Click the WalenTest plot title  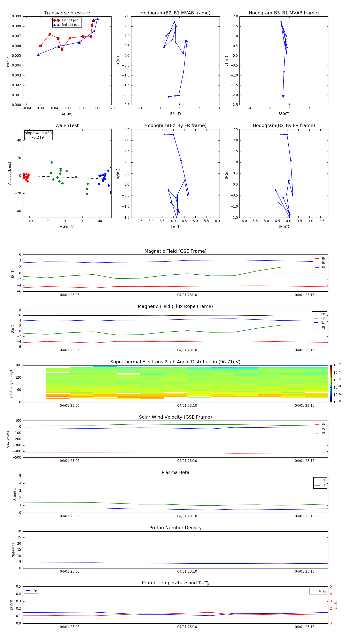coord(67,125)
